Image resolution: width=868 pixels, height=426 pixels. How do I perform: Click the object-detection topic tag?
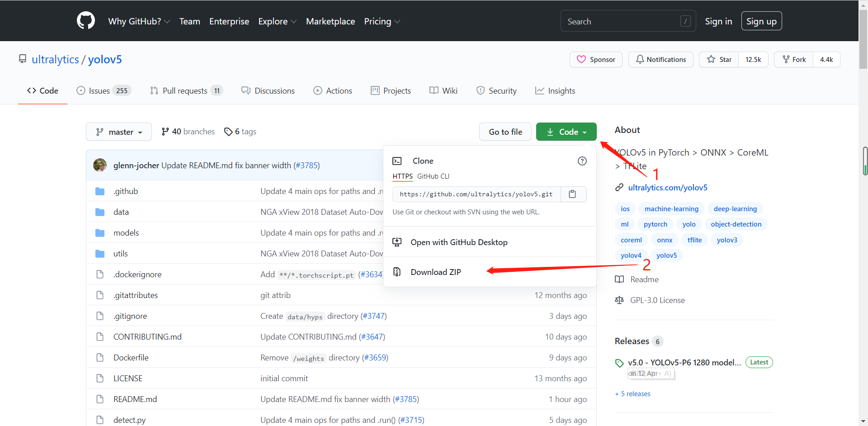(x=736, y=224)
